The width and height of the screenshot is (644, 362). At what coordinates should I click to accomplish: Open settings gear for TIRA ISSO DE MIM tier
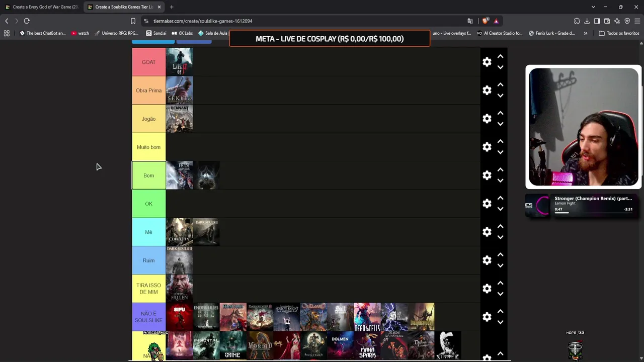487,289
